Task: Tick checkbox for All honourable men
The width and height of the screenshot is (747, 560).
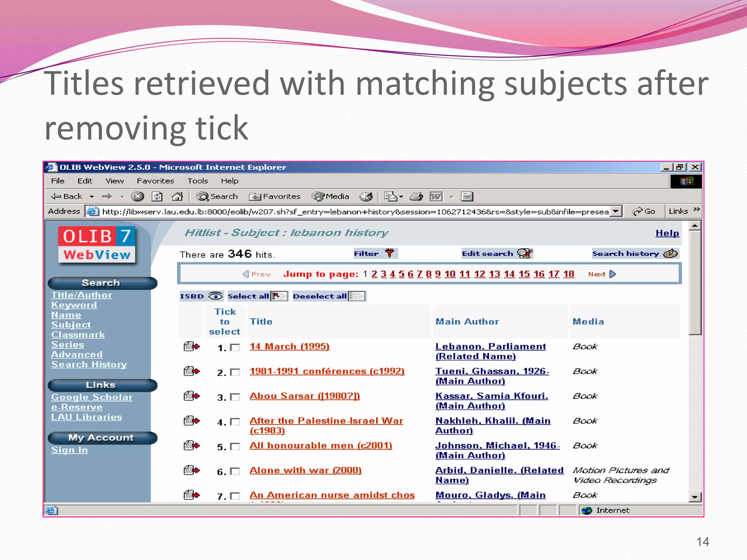Action: pyautogui.click(x=236, y=447)
